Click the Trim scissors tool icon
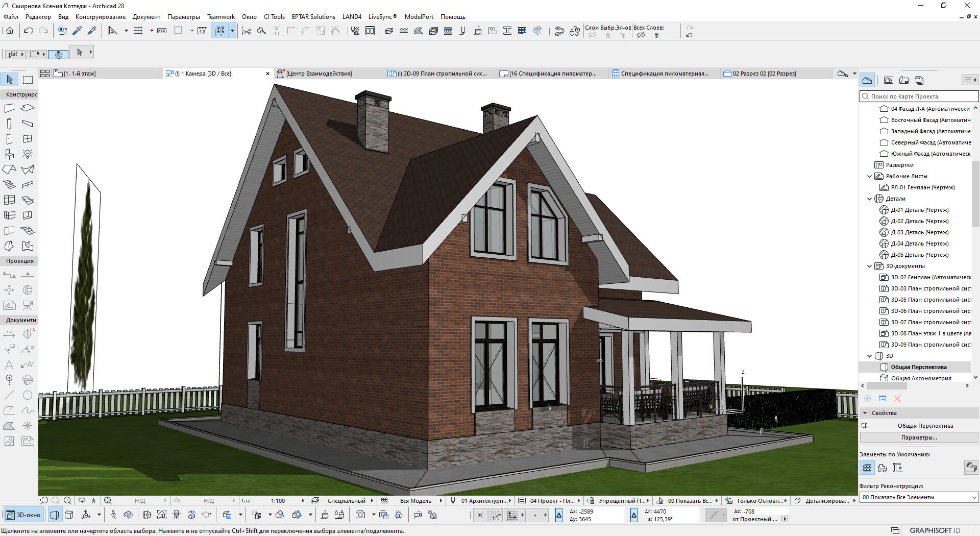This screenshot has height=536, width=980. (247, 31)
